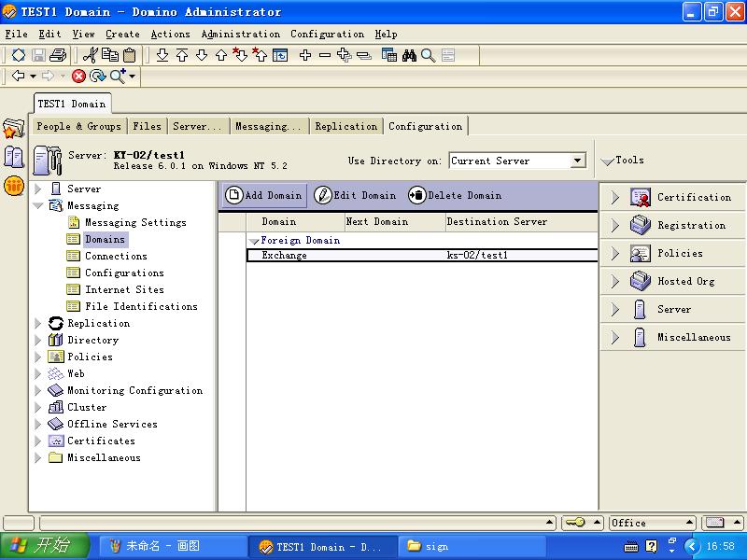Click the magnifying glass Search icon
747x560 pixels.
[x=428, y=56]
